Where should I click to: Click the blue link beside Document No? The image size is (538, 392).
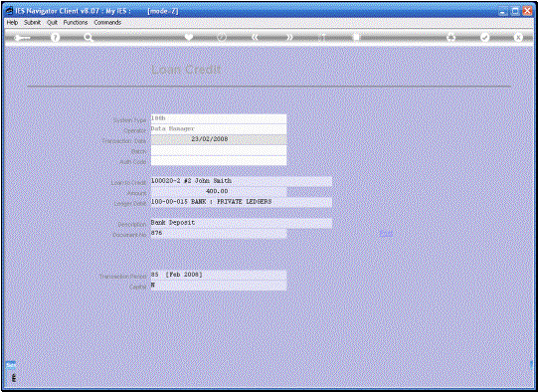click(x=386, y=234)
